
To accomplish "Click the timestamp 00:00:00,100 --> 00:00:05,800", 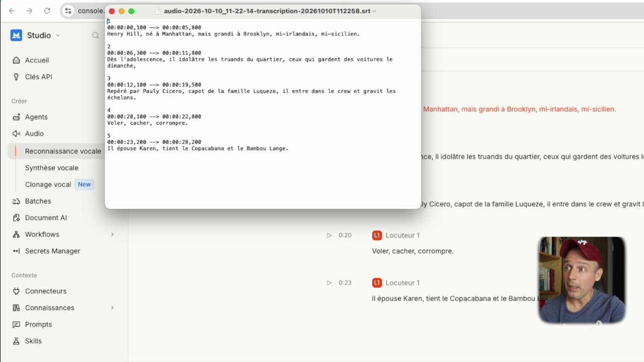I will [154, 28].
